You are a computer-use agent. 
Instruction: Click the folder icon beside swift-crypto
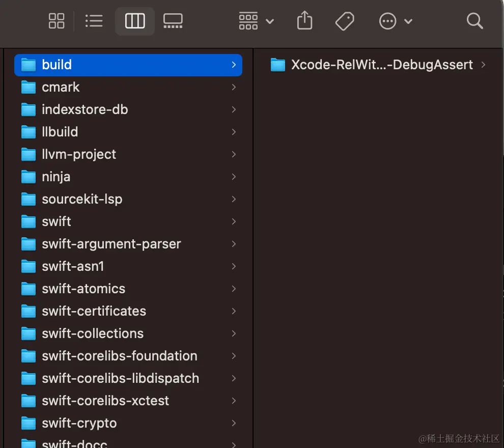[29, 423]
